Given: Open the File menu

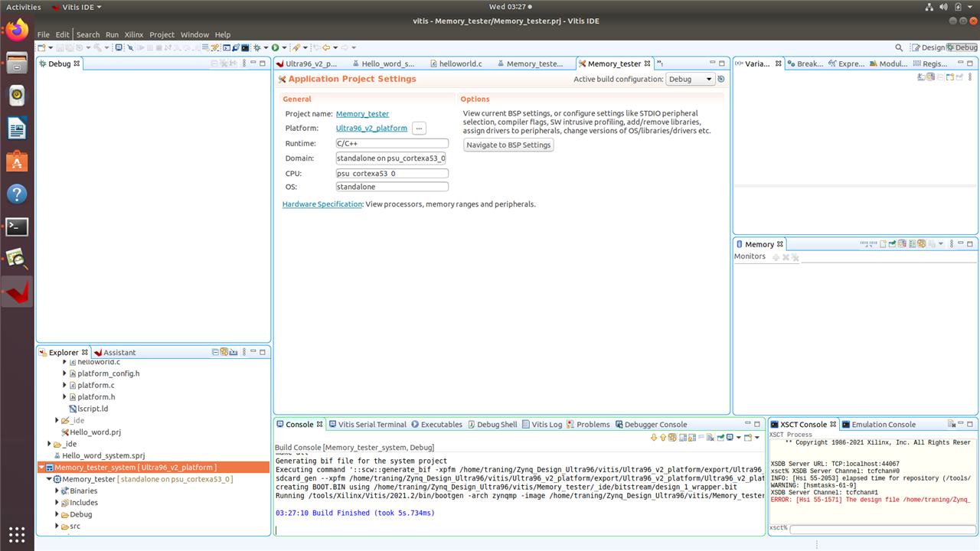Looking at the screenshot, I should point(43,34).
